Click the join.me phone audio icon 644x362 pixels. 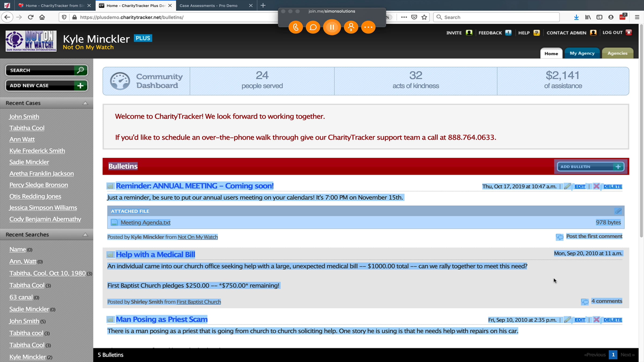(x=296, y=27)
